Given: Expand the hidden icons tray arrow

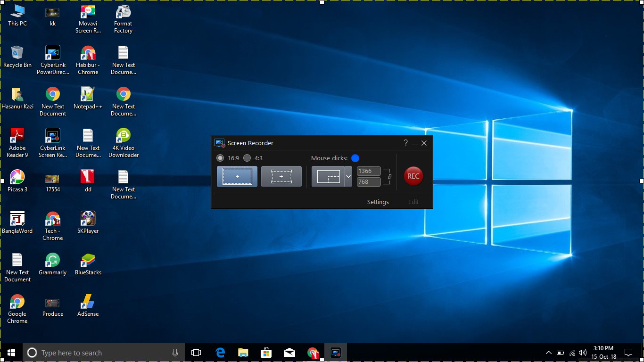Looking at the screenshot, I should click(x=548, y=352).
